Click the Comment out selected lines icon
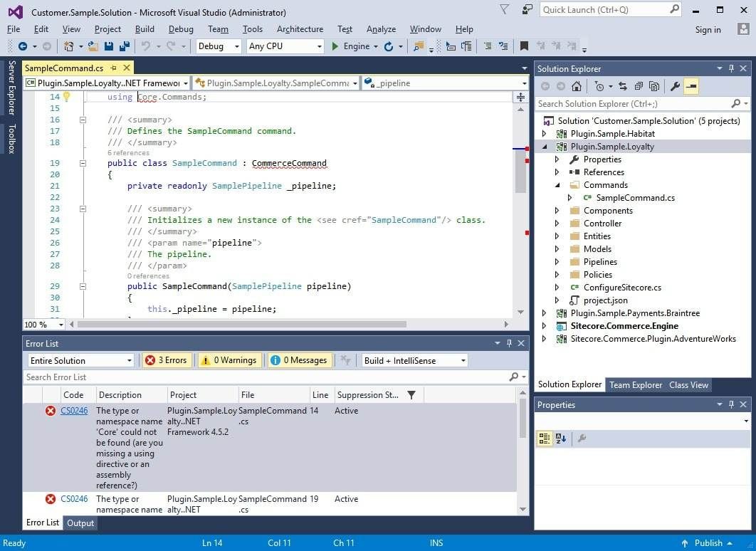This screenshot has width=756, height=551. [x=488, y=46]
